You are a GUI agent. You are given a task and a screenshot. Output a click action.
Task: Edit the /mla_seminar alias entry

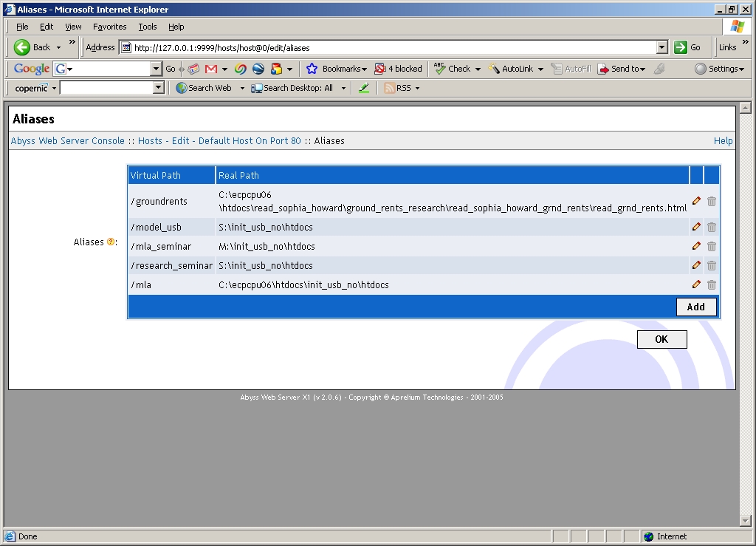(x=696, y=246)
